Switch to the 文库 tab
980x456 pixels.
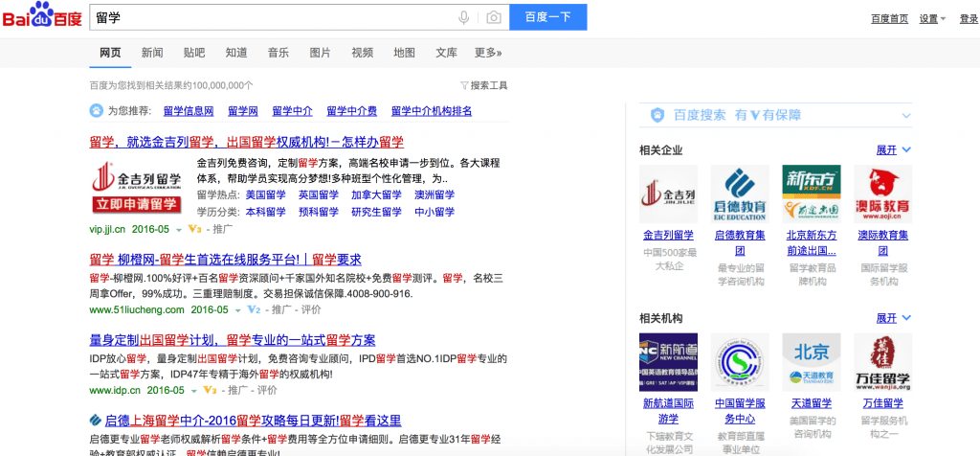[446, 53]
